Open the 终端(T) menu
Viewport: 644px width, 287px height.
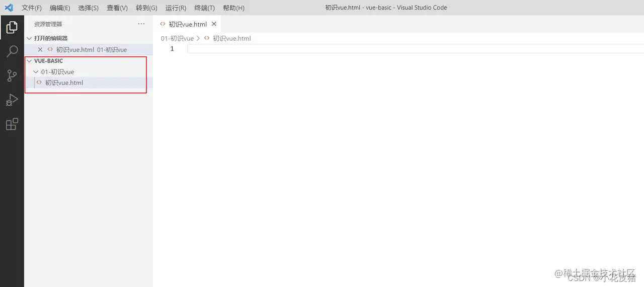pyautogui.click(x=204, y=8)
